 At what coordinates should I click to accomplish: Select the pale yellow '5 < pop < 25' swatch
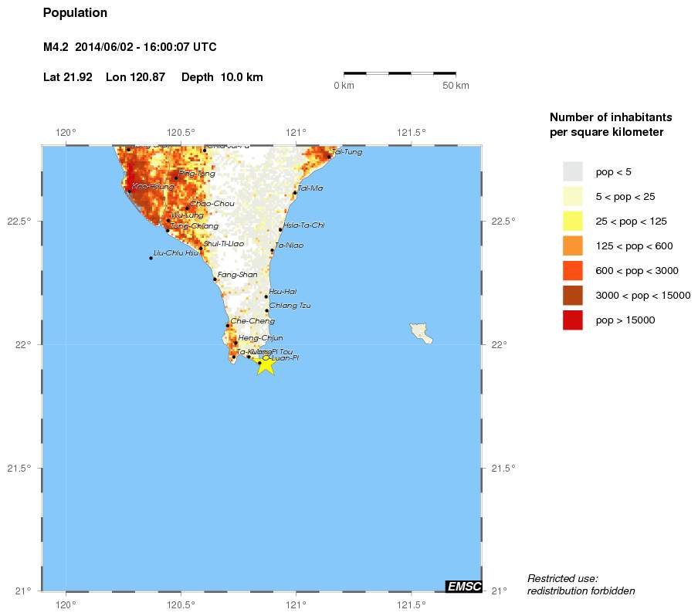pyautogui.click(x=572, y=196)
